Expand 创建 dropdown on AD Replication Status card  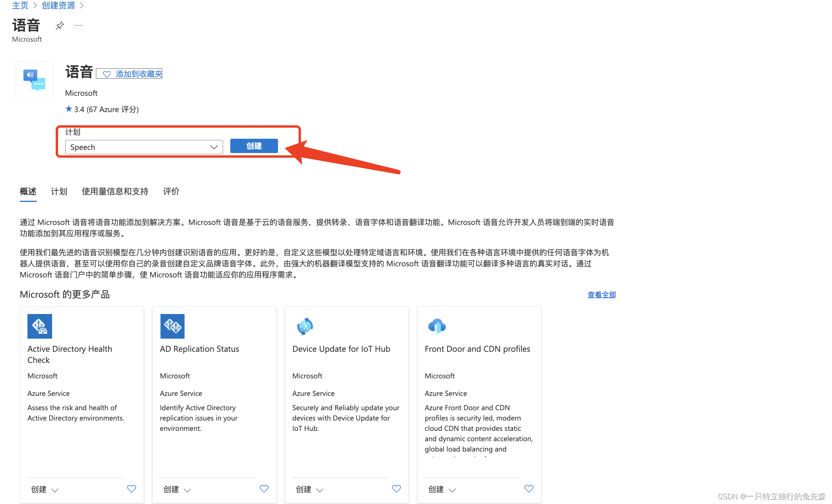(x=177, y=490)
